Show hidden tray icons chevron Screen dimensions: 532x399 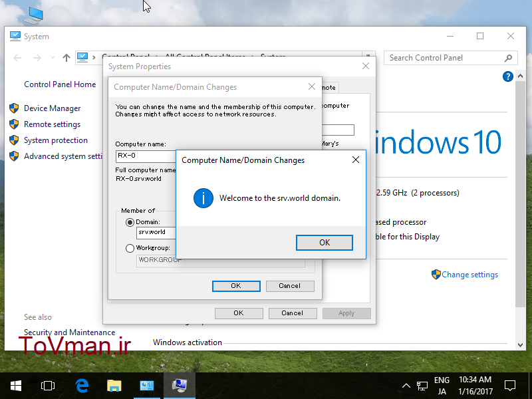[x=406, y=386]
